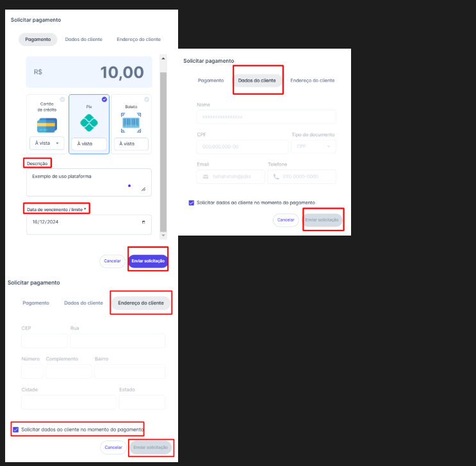Toggle the Solicitar dados checkbox in the Endereço panel
Screen dimensions: 476x466
16,429
